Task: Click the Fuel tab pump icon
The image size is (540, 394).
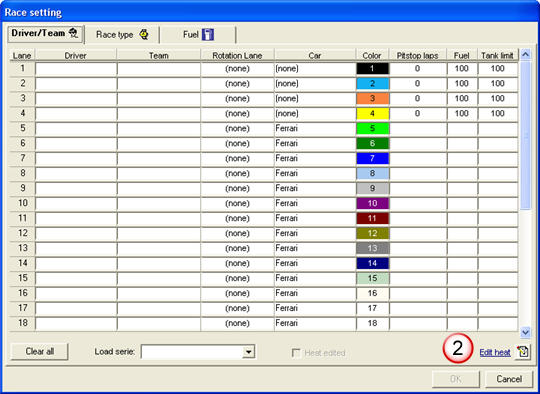Action: coord(208,34)
